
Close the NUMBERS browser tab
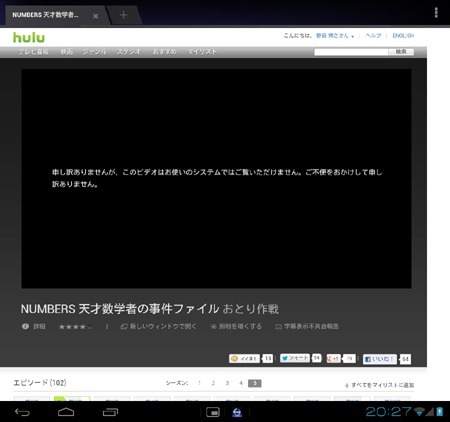(x=95, y=16)
